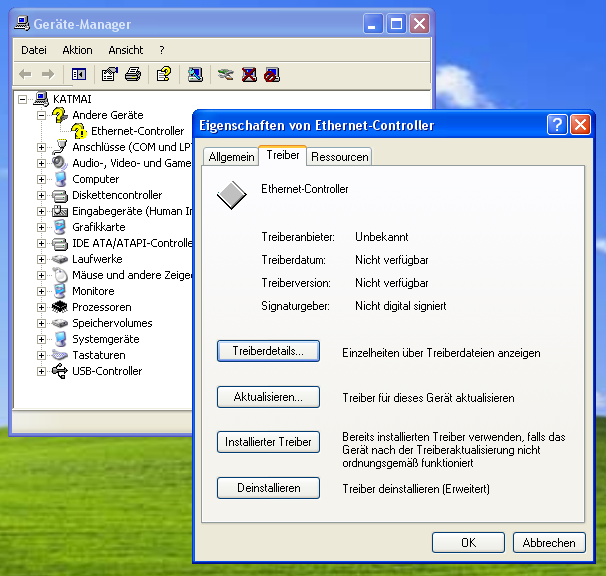
Task: Minimize the Geräte-Manager window
Action: (x=373, y=24)
